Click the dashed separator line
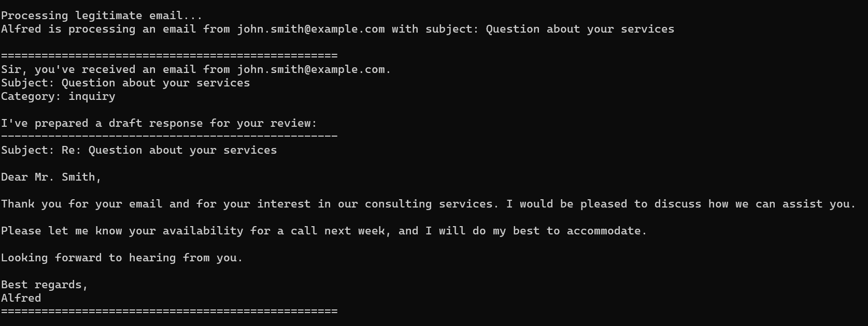Screen dimensions: 868x326 [x=169, y=136]
